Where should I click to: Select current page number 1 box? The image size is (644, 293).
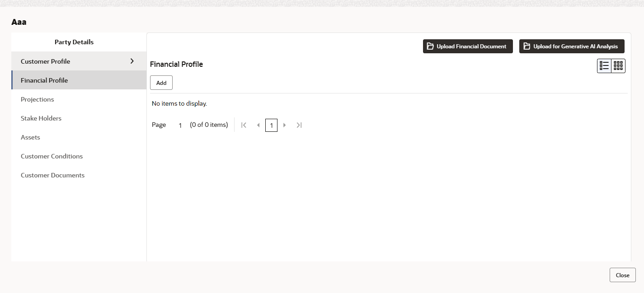click(x=271, y=125)
